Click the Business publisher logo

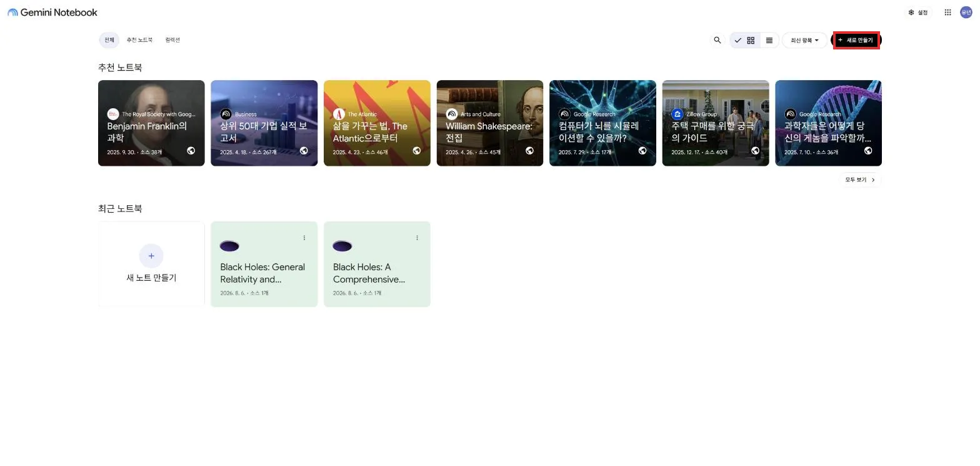coord(226,114)
